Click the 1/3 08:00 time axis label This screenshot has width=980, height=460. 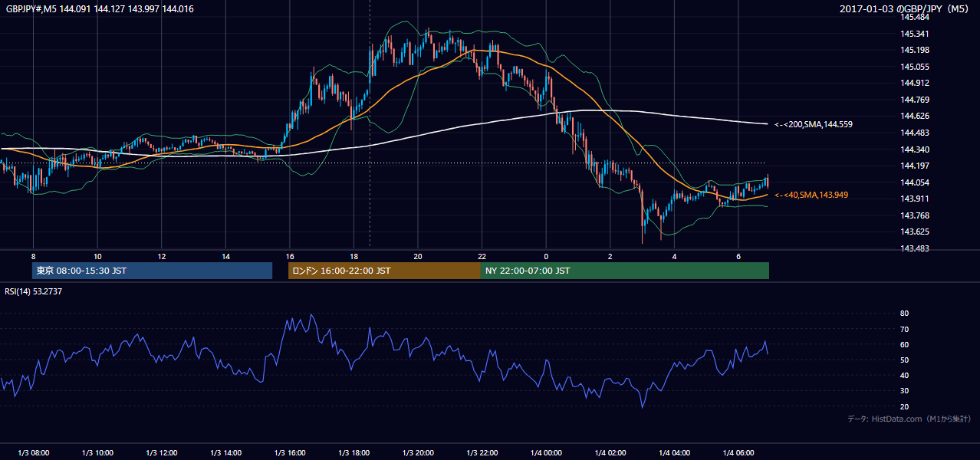click(x=34, y=453)
